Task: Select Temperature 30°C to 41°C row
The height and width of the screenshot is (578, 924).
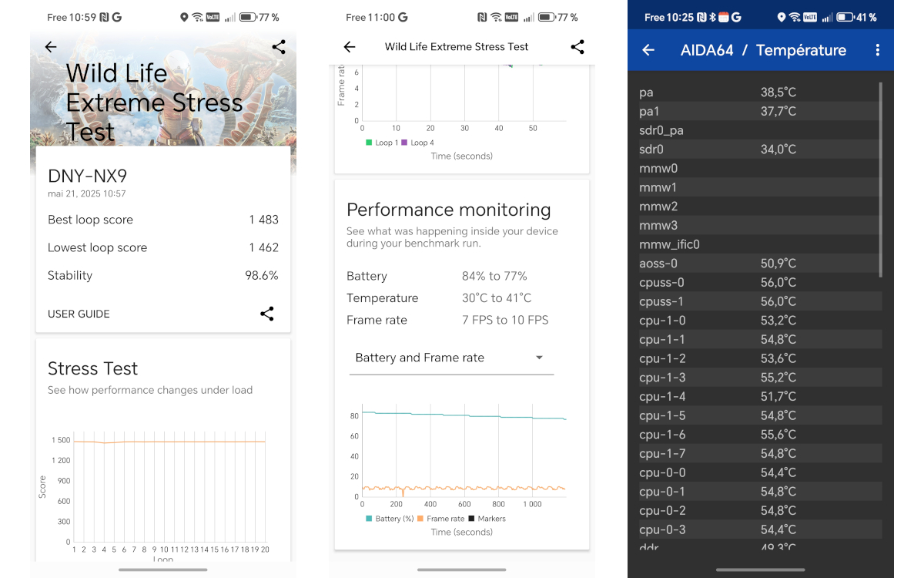Action: coord(439,298)
